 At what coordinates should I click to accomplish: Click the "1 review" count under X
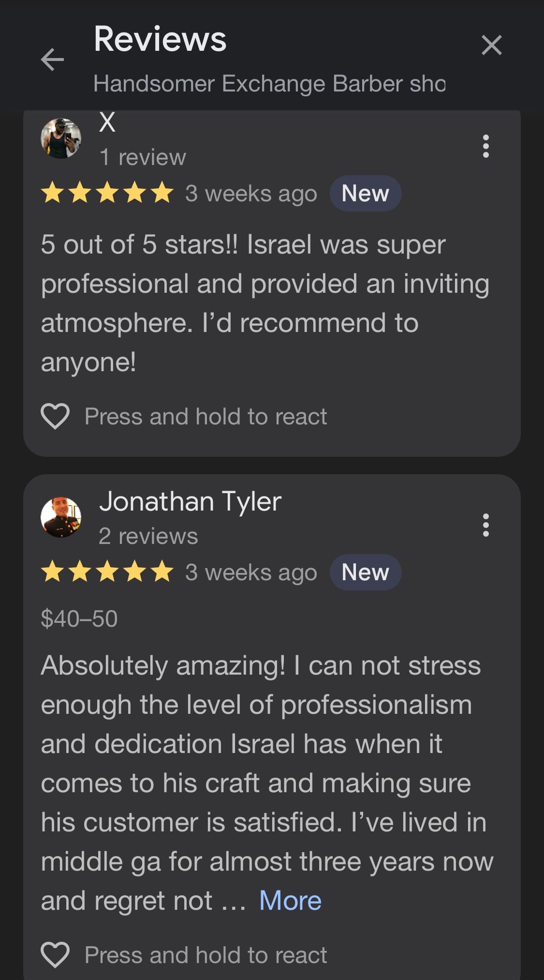click(x=142, y=157)
